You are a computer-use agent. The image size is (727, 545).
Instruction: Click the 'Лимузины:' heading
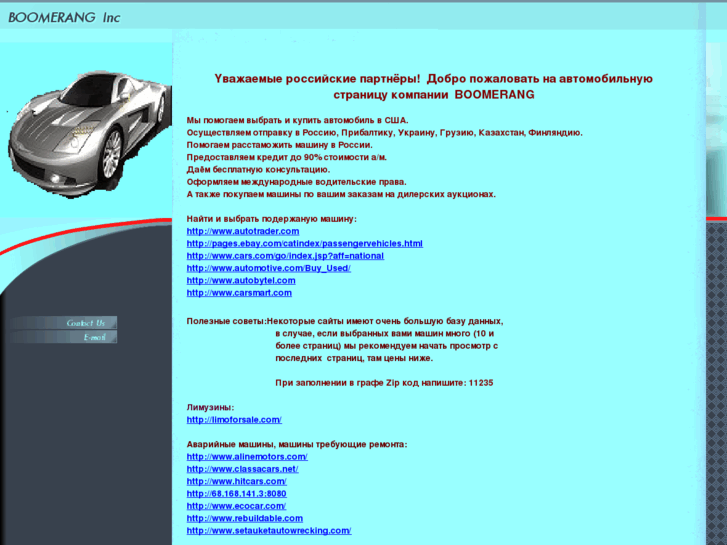210,407
